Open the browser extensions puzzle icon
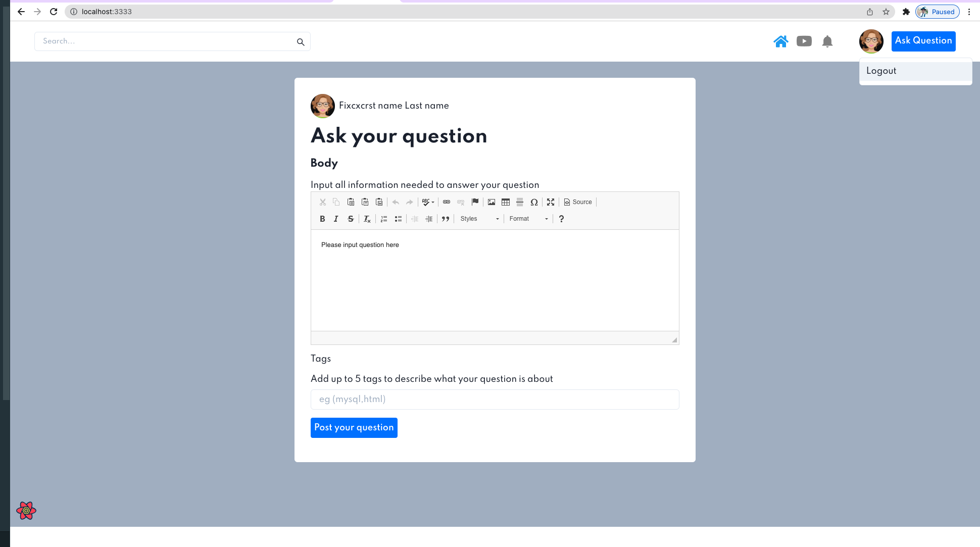This screenshot has width=980, height=547. click(x=906, y=12)
